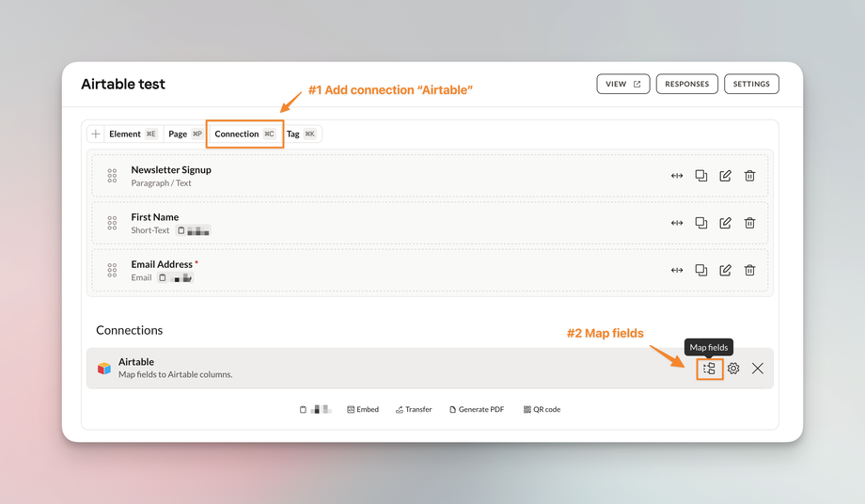Remove the Airtable connection
The image size is (865, 504).
click(x=757, y=369)
